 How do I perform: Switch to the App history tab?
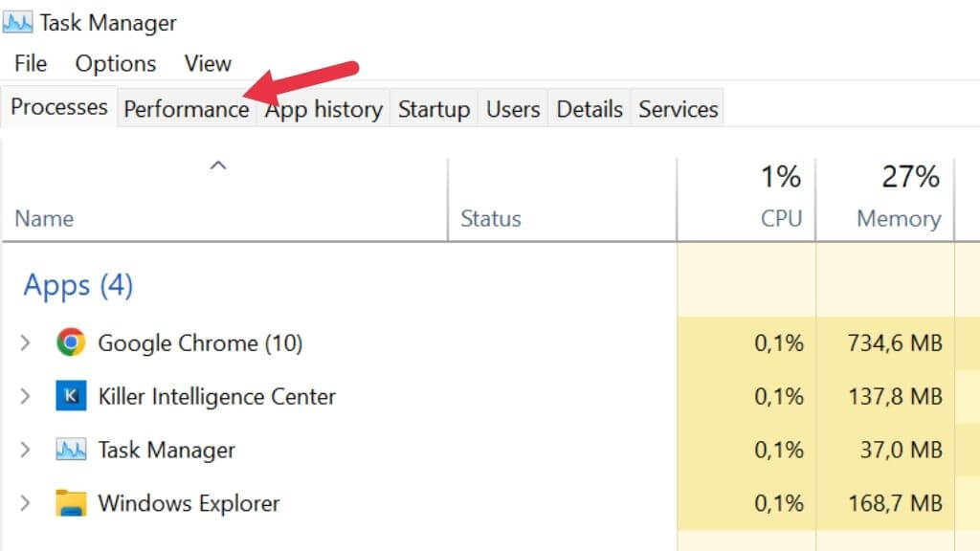coord(323,109)
